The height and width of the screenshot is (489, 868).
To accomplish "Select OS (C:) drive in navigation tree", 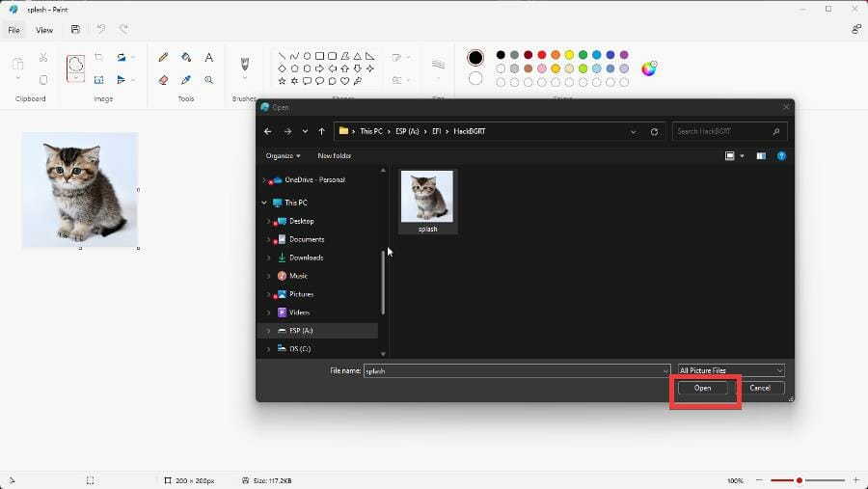I will [x=300, y=349].
